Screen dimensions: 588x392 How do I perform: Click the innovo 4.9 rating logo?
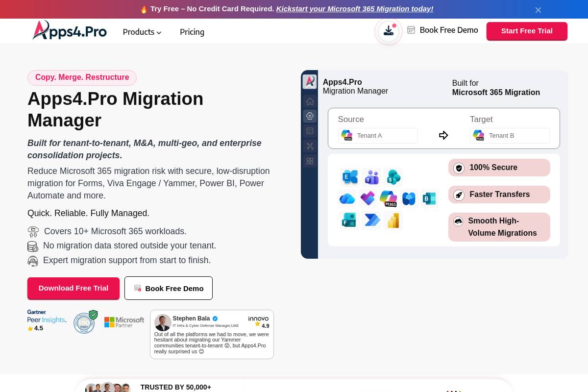pyautogui.click(x=259, y=322)
